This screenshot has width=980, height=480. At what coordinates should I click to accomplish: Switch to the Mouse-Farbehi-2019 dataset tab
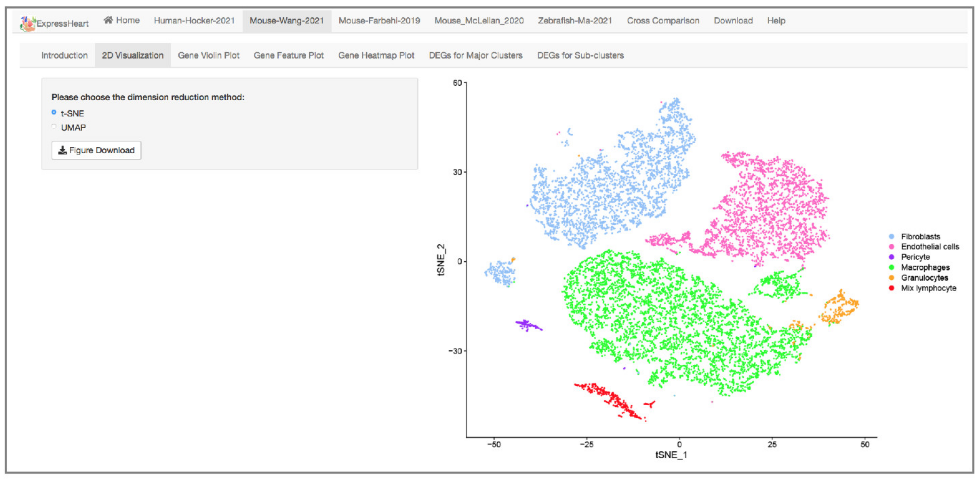(x=379, y=21)
